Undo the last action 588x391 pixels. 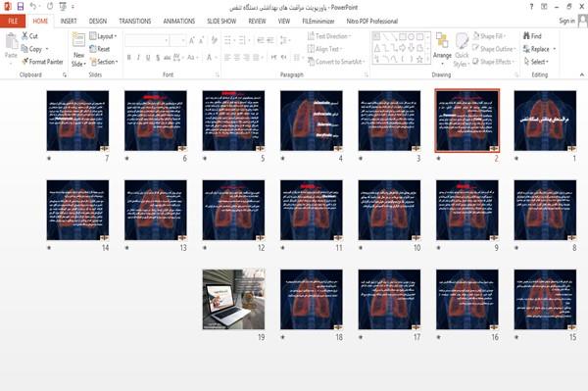point(33,7)
